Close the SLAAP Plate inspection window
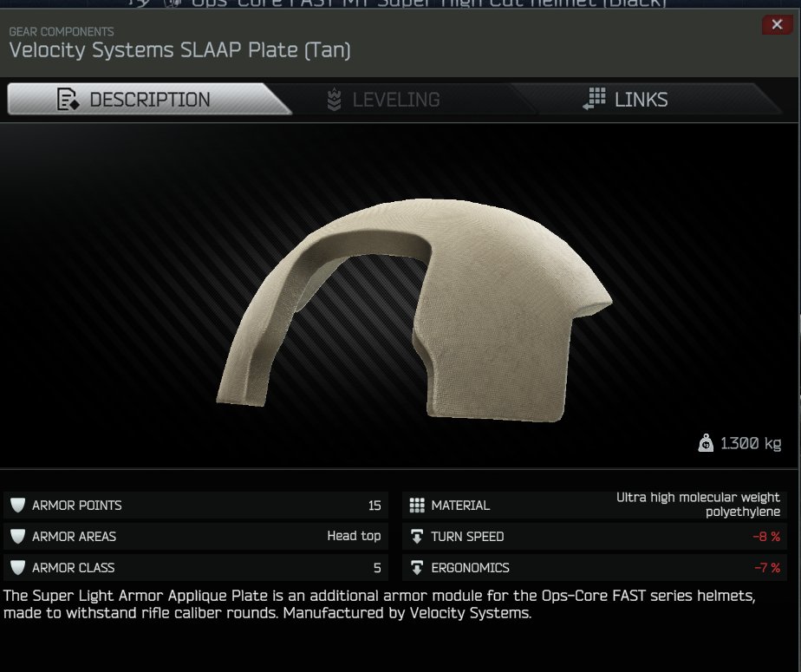 pos(777,24)
